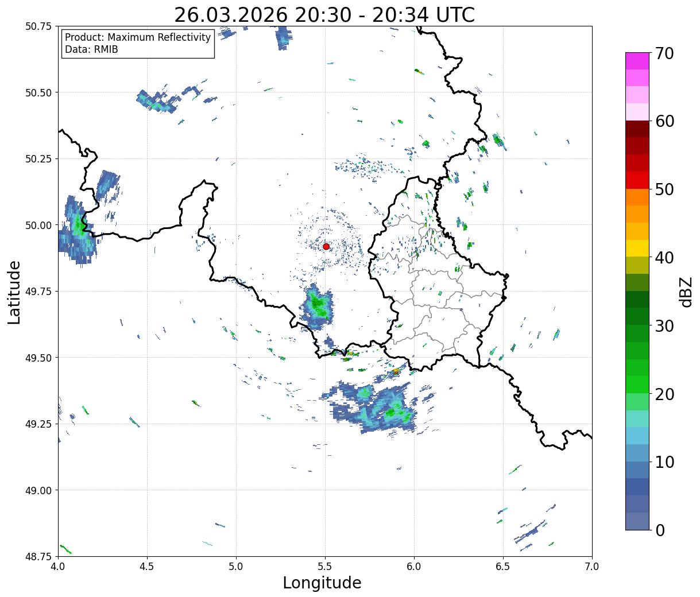This screenshot has height=597, width=700.
Task: Click the latitude tick label '49.50'
Action: (38, 358)
